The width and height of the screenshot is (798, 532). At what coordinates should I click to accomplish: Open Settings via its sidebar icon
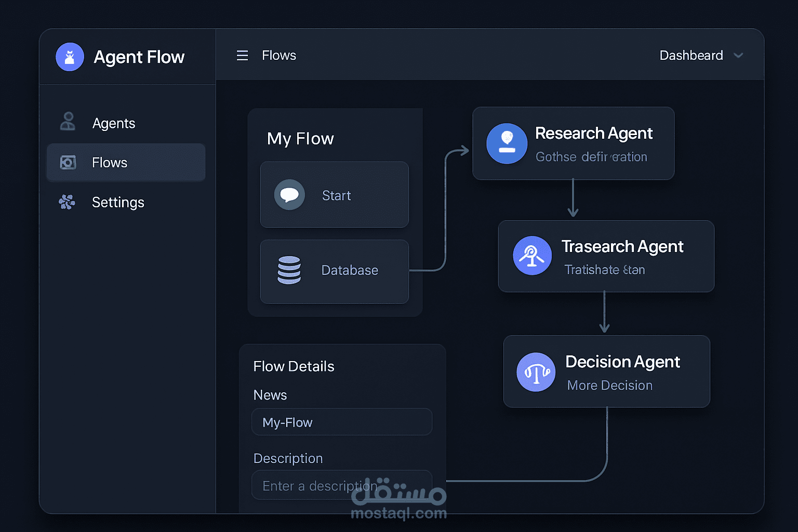pyautogui.click(x=66, y=202)
